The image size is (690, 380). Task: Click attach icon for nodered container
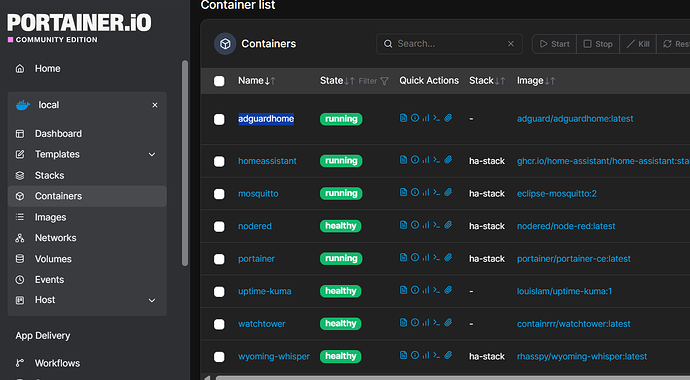click(x=448, y=225)
